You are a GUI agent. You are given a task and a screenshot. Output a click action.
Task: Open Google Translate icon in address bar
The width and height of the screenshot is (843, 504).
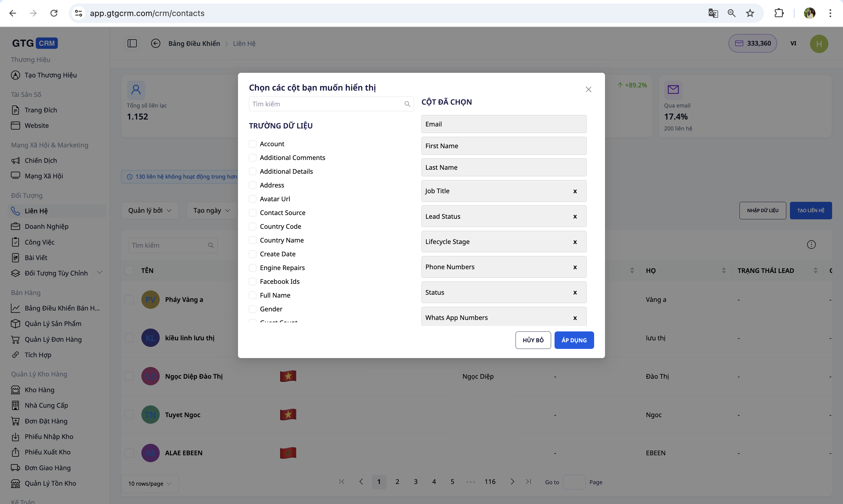[x=713, y=13]
